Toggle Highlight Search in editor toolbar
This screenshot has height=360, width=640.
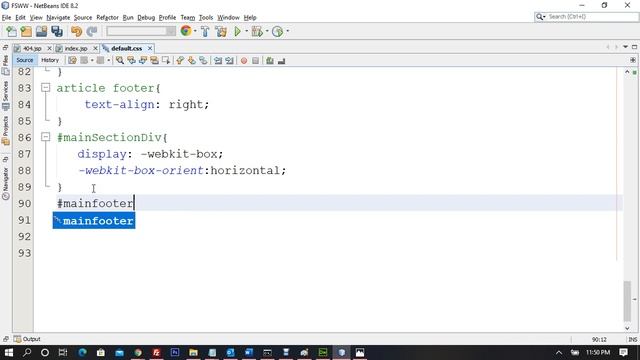pos(154,60)
